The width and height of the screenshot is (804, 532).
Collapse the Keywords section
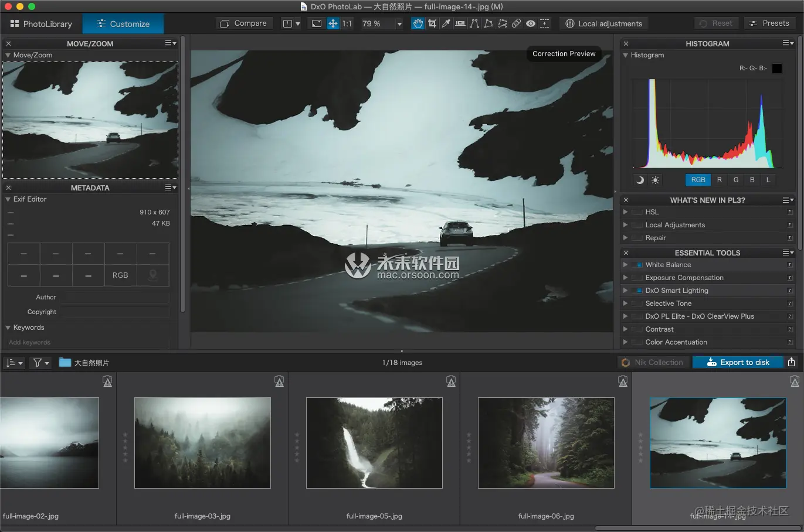coord(8,328)
